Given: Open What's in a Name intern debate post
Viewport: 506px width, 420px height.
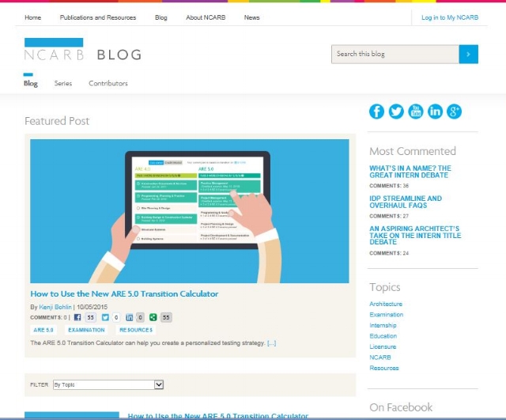Looking at the screenshot, I should pos(410,172).
